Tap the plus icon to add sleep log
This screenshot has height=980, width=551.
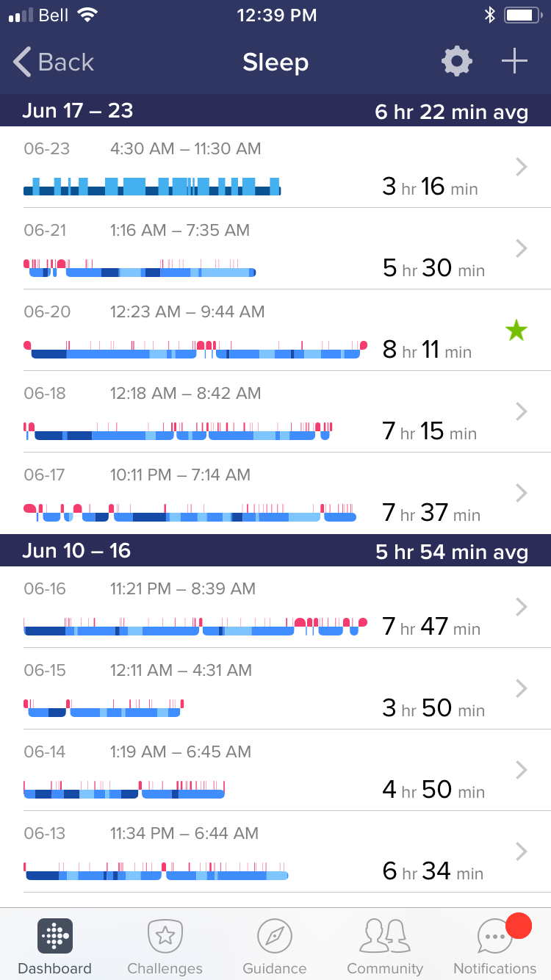coord(514,62)
